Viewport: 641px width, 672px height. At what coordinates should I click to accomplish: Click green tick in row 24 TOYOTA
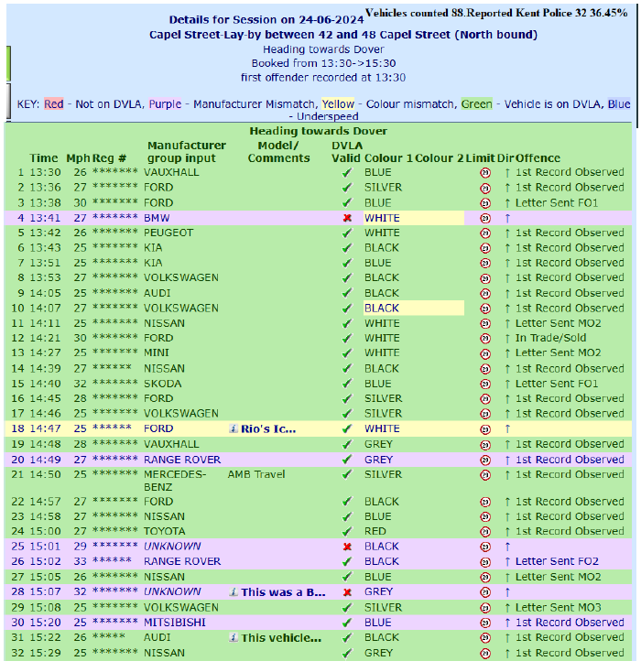347,531
